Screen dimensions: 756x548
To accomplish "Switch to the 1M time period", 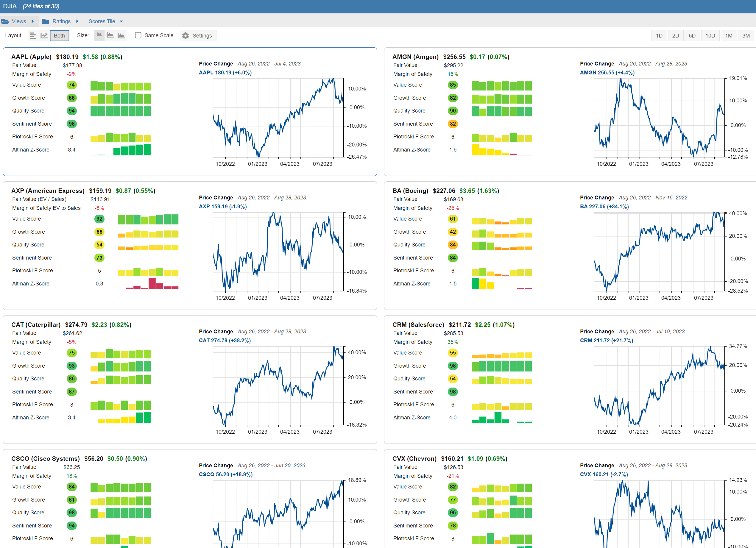I will pyautogui.click(x=729, y=36).
